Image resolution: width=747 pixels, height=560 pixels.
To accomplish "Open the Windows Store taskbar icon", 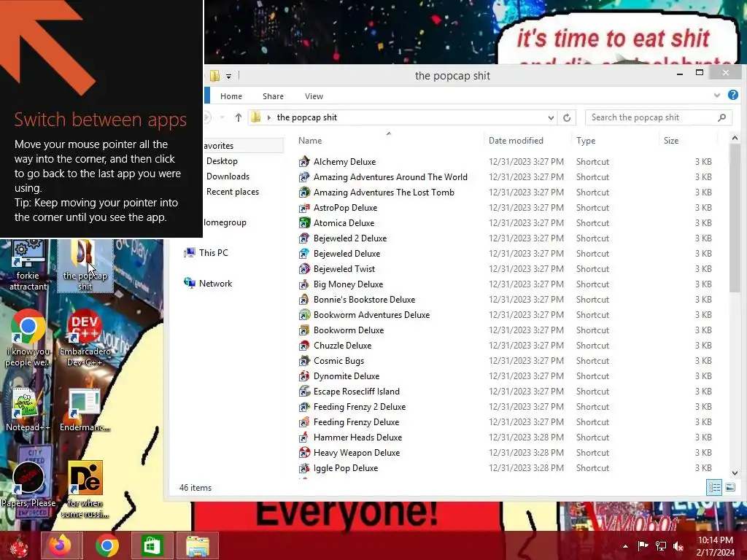I will (152, 545).
